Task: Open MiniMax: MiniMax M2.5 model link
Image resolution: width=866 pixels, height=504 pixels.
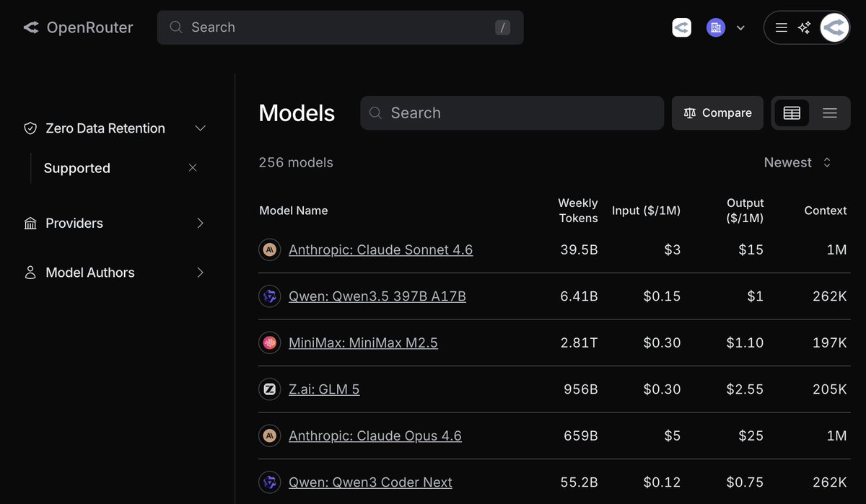Action: tap(363, 343)
